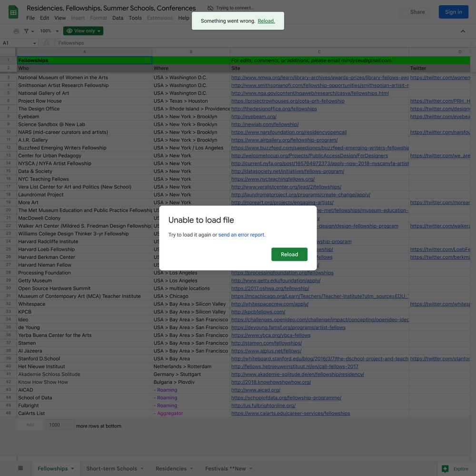Click the formula bar showing Fellowships
This screenshot has width=476, height=476.
[264, 43]
